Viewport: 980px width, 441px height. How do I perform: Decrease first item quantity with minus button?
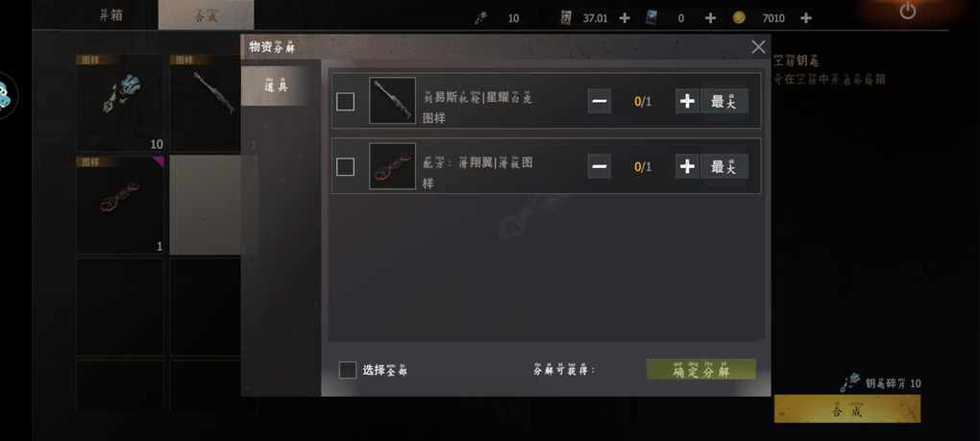[x=600, y=101]
